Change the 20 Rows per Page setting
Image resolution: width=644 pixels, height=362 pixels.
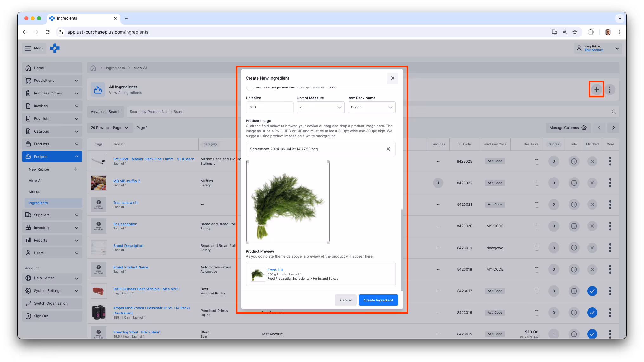109,127
